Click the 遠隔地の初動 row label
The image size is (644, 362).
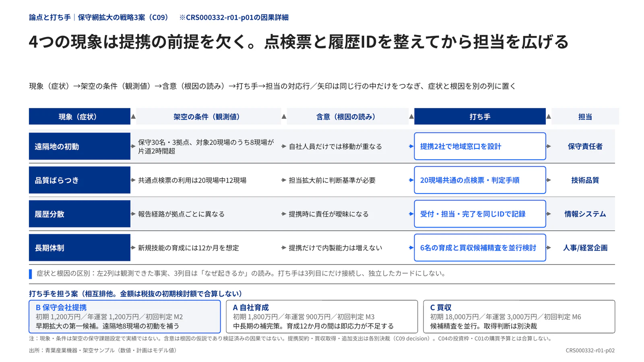(80, 146)
